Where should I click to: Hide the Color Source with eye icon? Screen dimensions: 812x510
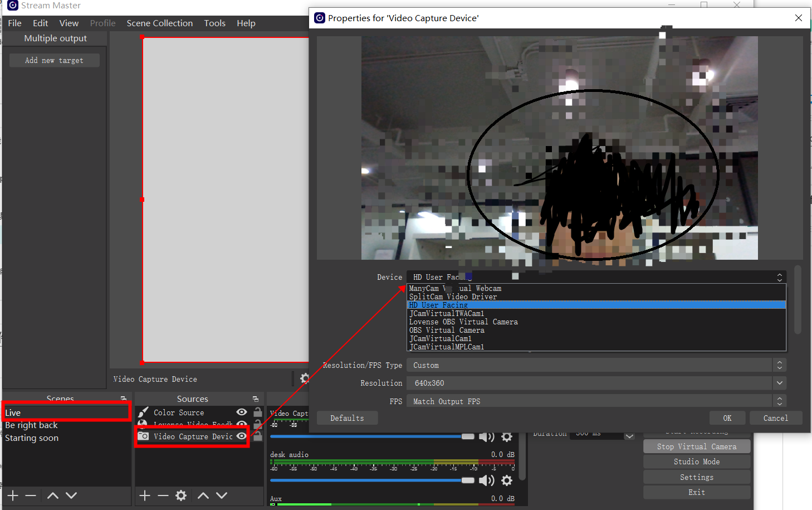point(242,412)
